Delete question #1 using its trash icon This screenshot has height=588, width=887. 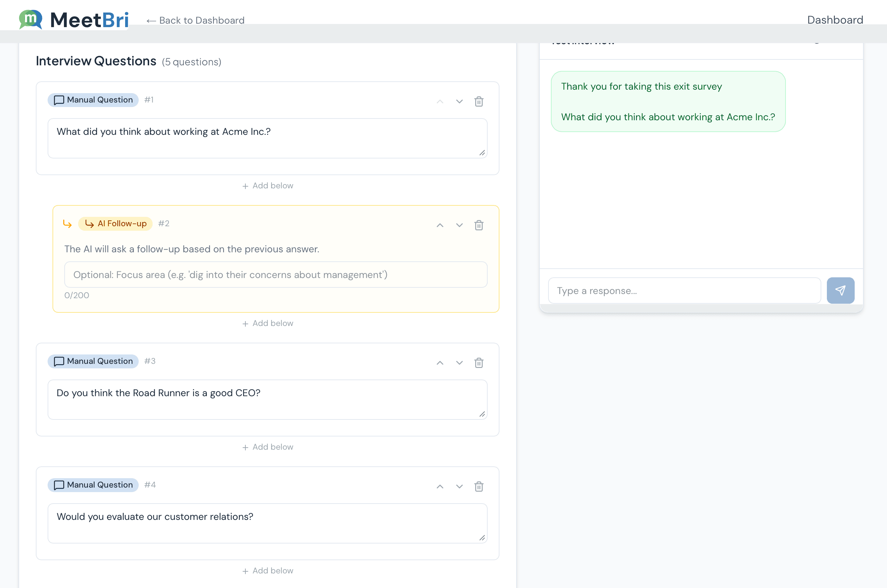479,101
